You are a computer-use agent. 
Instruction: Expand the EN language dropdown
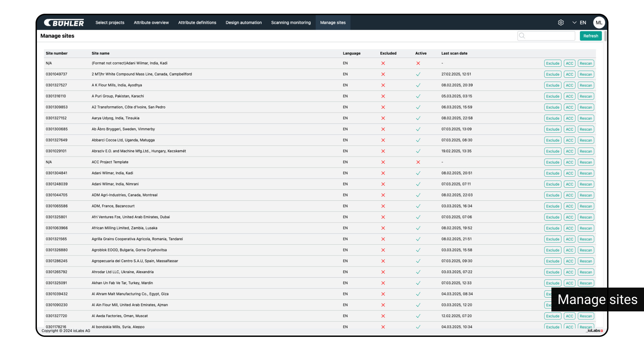pyautogui.click(x=579, y=22)
